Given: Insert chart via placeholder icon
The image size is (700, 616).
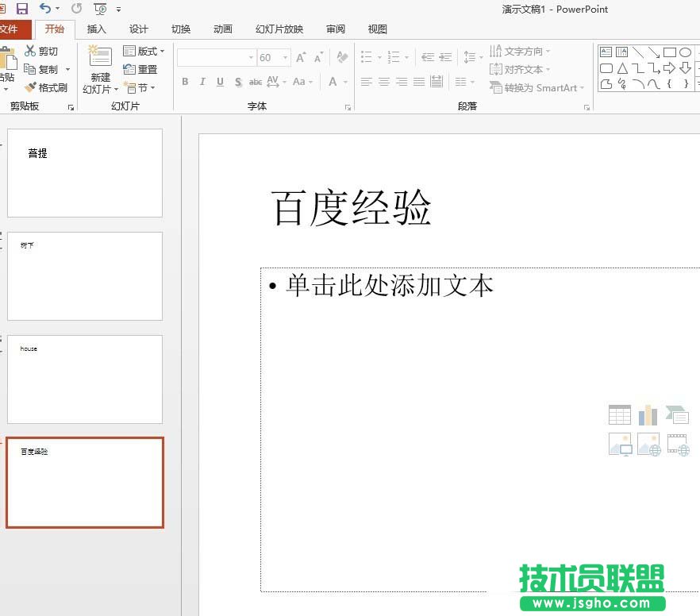Looking at the screenshot, I should point(648,414).
